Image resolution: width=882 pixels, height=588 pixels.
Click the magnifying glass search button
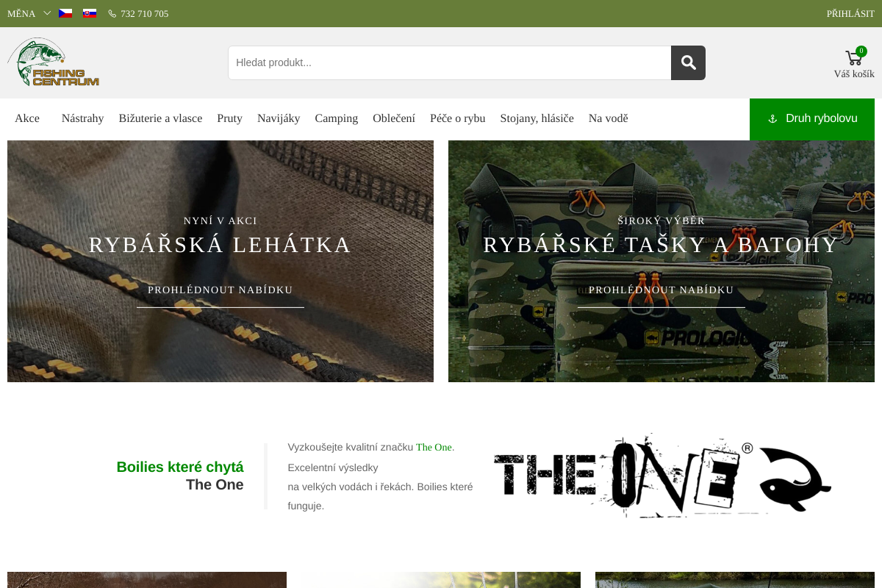coord(688,62)
